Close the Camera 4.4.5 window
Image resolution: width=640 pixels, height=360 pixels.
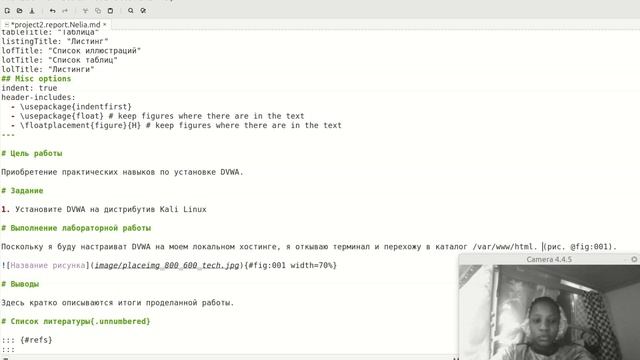pos(634,259)
